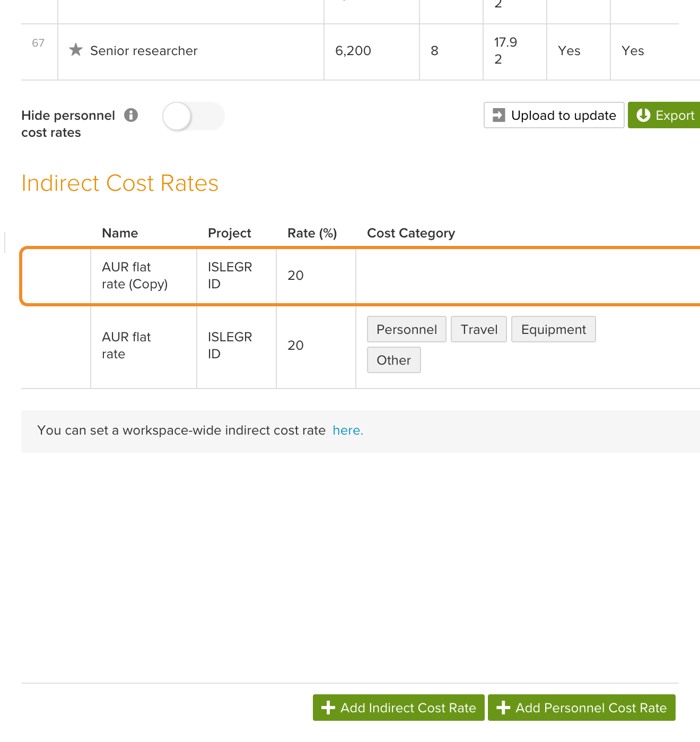700x742 pixels.
Task: Click the Project column header
Action: click(229, 233)
